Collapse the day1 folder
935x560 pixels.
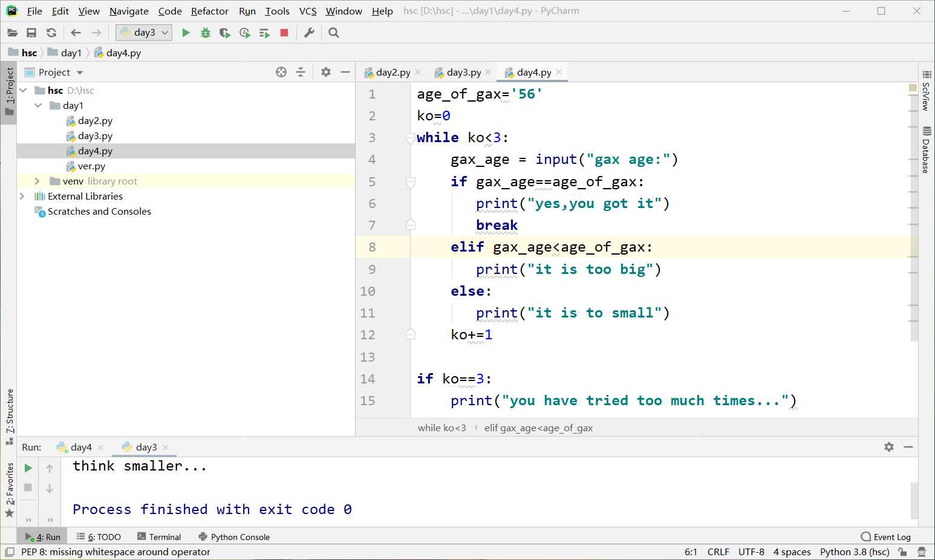[39, 105]
